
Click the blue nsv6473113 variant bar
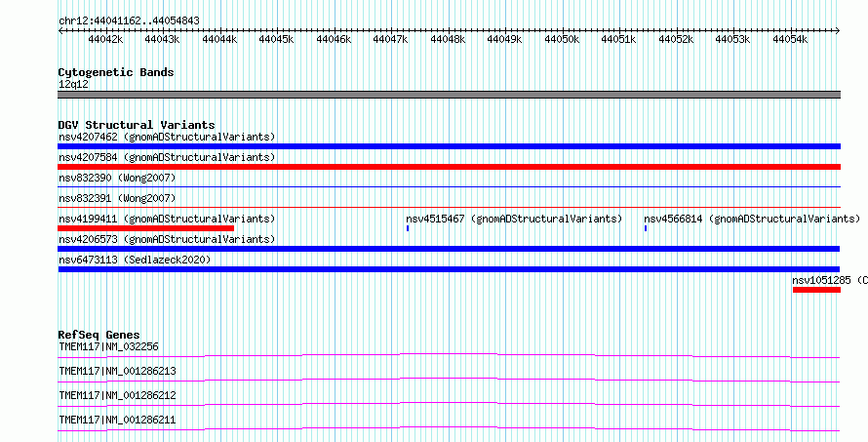tap(449, 269)
